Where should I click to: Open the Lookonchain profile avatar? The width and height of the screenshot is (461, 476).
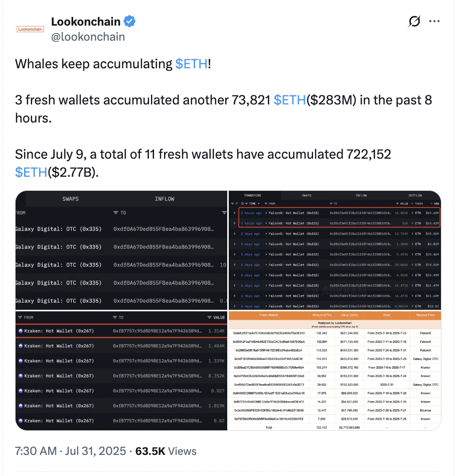31,29
